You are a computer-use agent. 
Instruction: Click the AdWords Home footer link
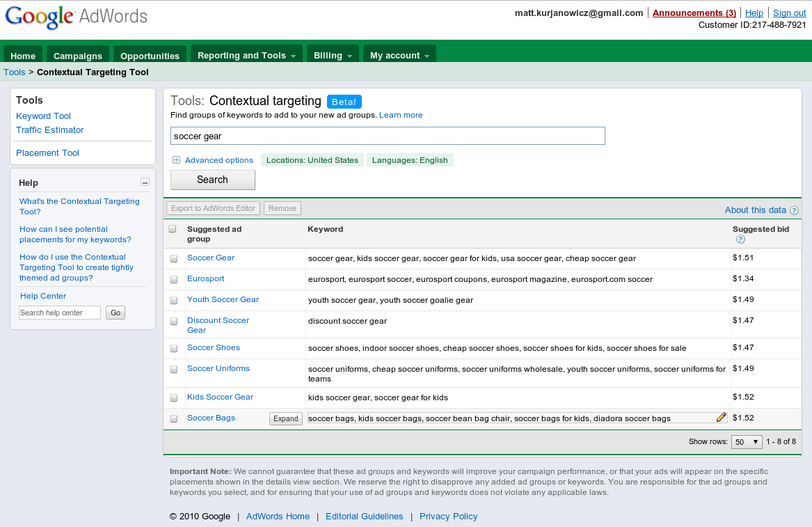click(x=278, y=516)
